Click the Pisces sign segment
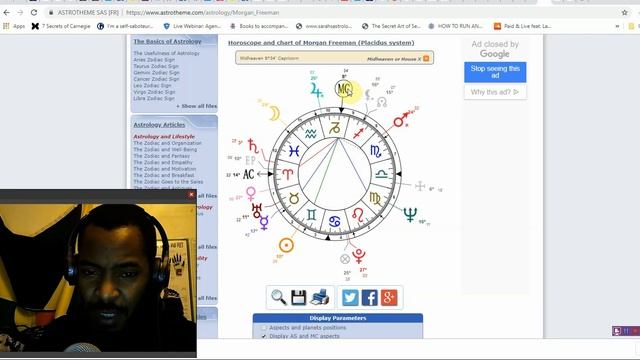The image size is (640, 360). (293, 151)
